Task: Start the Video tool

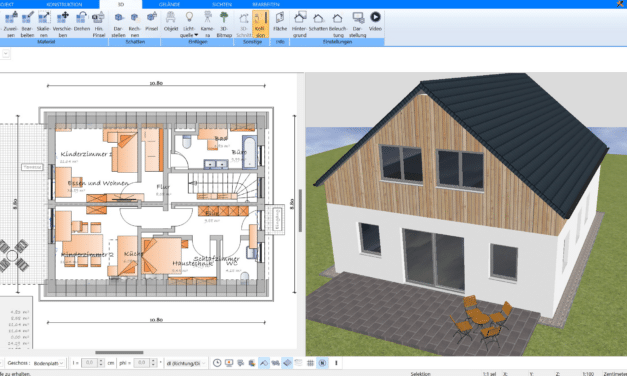Action: tap(375, 22)
